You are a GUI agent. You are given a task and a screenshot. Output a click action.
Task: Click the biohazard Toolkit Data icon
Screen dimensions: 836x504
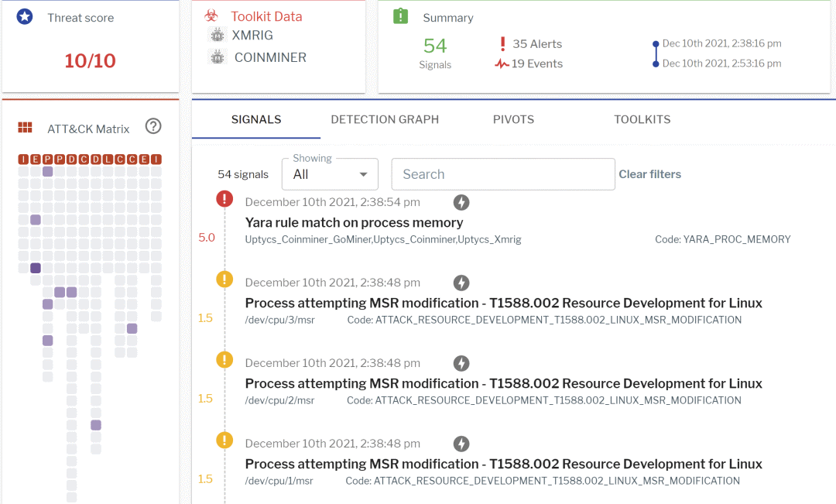tap(211, 15)
